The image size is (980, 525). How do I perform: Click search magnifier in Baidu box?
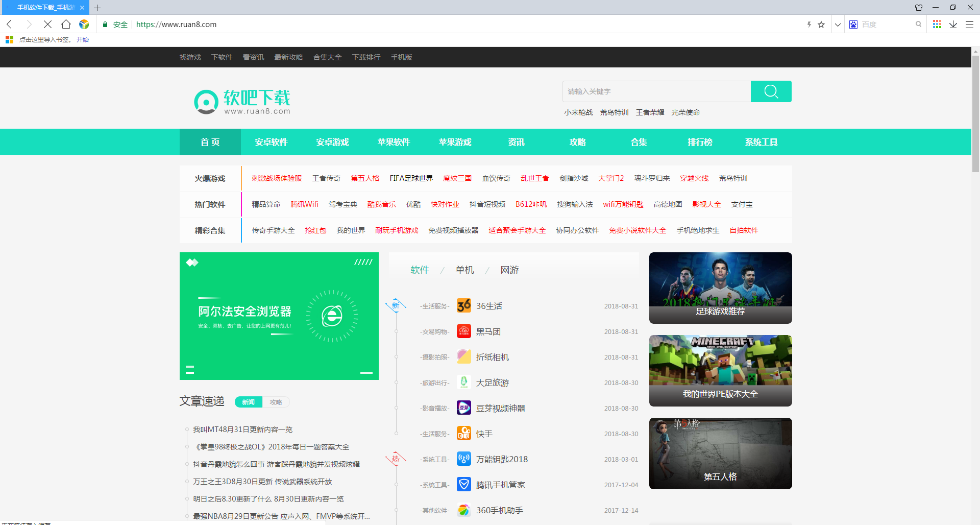click(x=918, y=24)
